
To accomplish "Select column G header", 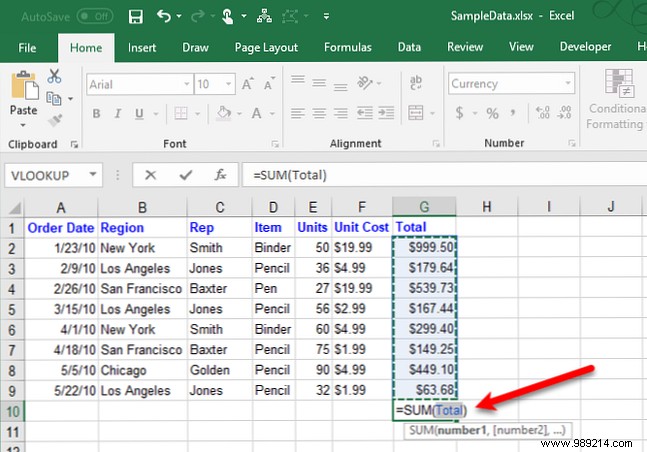I will (x=424, y=207).
